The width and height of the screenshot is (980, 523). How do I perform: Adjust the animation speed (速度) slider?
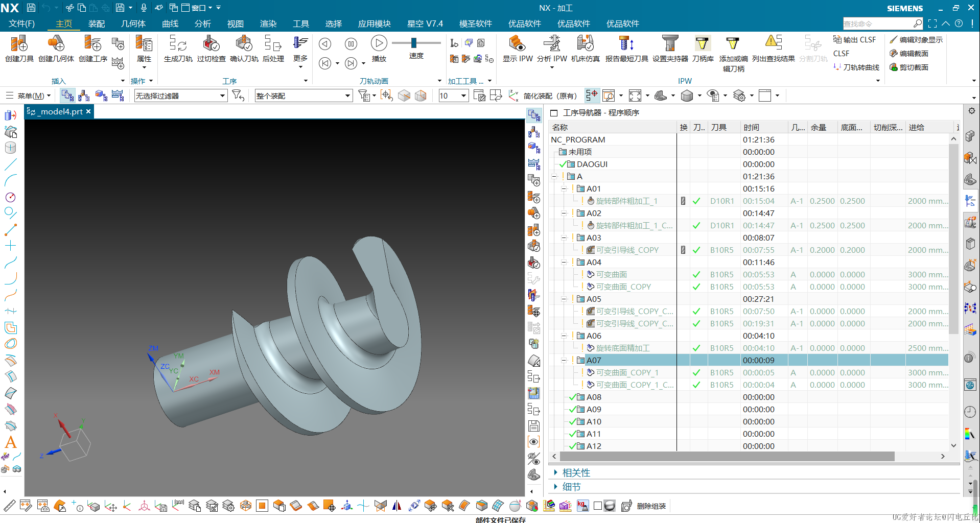[414, 43]
